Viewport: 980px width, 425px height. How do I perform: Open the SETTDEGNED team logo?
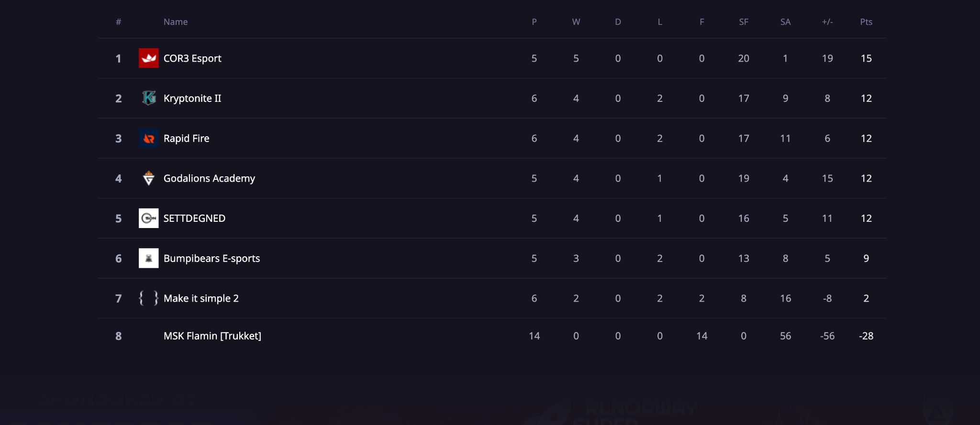[148, 218]
